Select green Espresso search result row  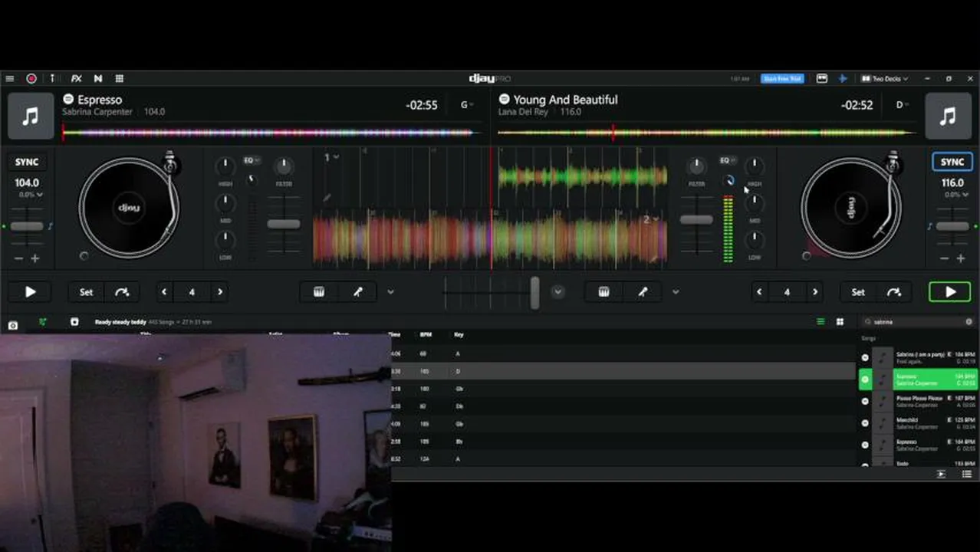click(x=918, y=379)
